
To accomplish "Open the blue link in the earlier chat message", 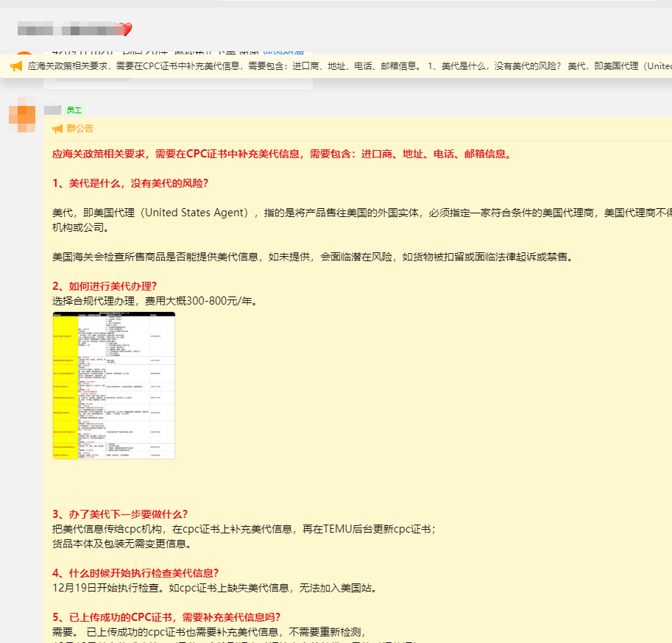I will (283, 50).
